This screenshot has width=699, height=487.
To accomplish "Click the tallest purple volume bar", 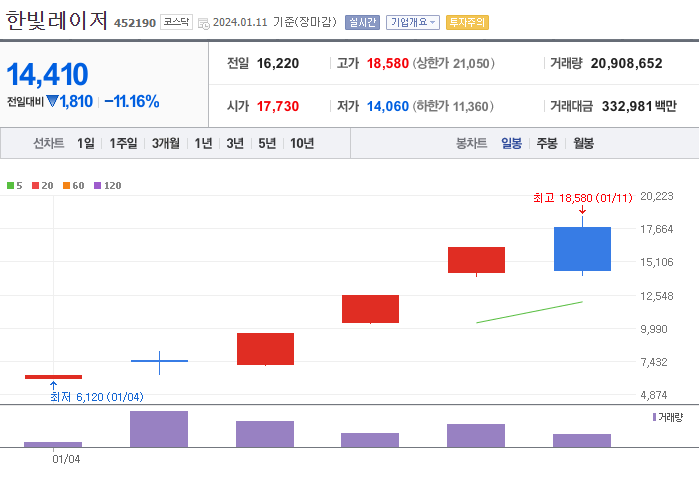I will click(159, 429).
